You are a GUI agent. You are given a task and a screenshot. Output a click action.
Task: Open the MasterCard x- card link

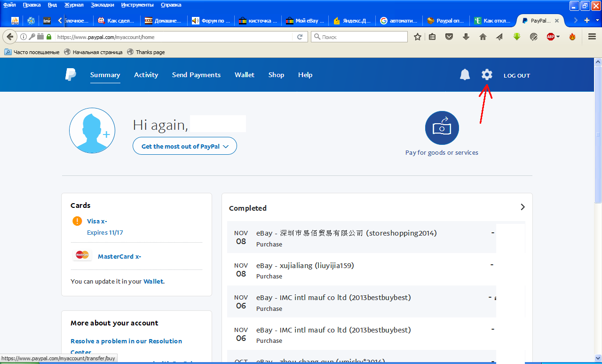[119, 256]
